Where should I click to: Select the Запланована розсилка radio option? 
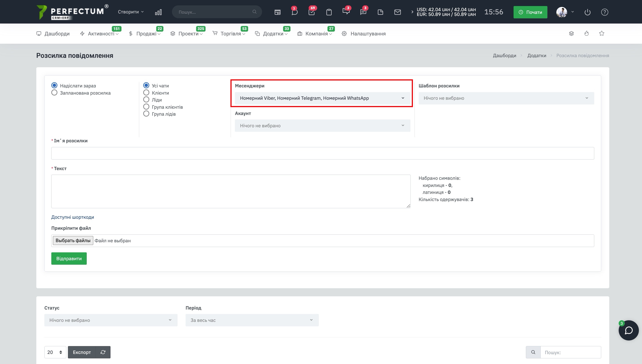tap(54, 93)
